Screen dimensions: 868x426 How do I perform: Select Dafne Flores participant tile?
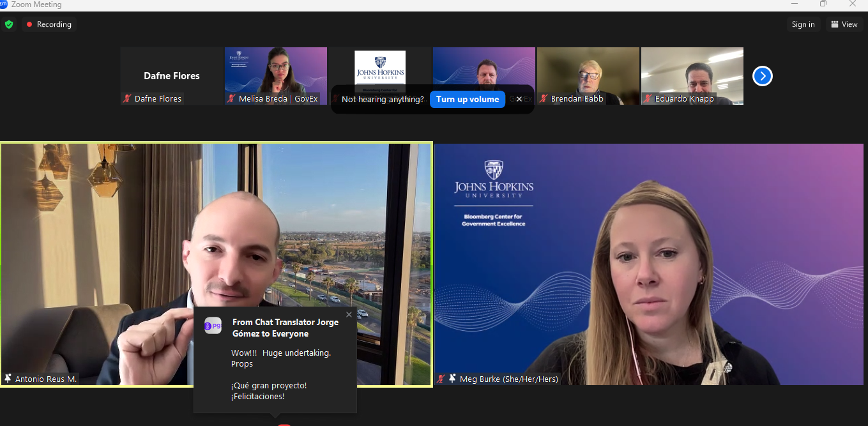coord(172,75)
